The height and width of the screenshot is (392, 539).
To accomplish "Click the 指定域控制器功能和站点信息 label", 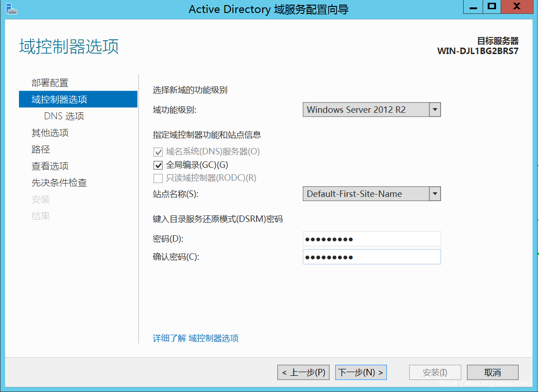I will tap(207, 135).
